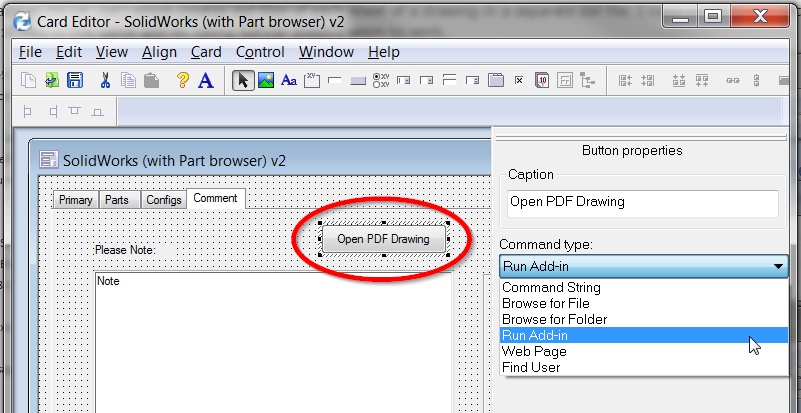The width and height of the screenshot is (801, 413).
Task: Choose Command String from the list
Action: point(644,287)
